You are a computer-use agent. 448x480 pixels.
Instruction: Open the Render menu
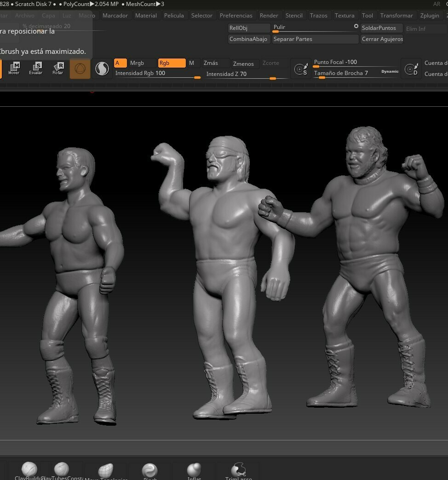pyautogui.click(x=269, y=16)
